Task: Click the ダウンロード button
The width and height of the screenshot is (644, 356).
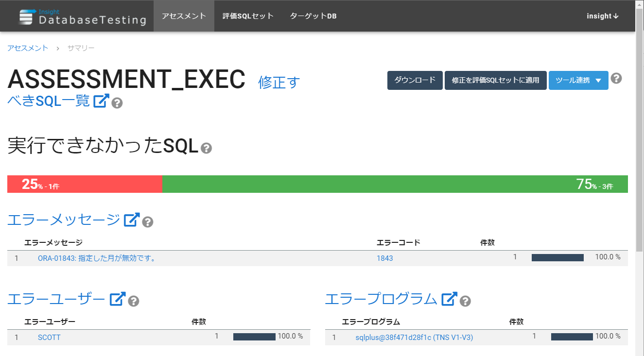Action: coord(415,80)
